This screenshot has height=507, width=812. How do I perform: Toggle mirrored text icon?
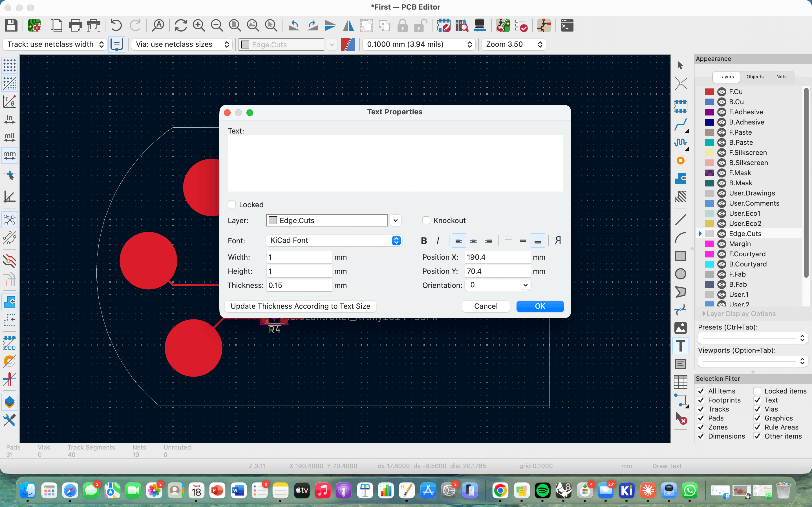(x=558, y=241)
